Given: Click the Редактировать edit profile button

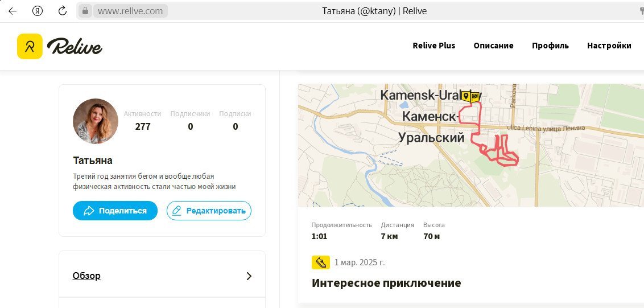Looking at the screenshot, I should [x=209, y=211].
